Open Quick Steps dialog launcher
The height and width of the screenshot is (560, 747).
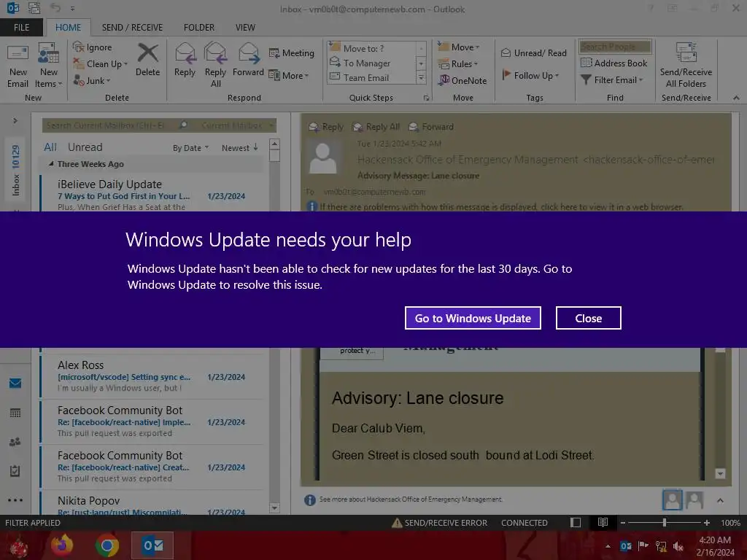click(x=426, y=98)
